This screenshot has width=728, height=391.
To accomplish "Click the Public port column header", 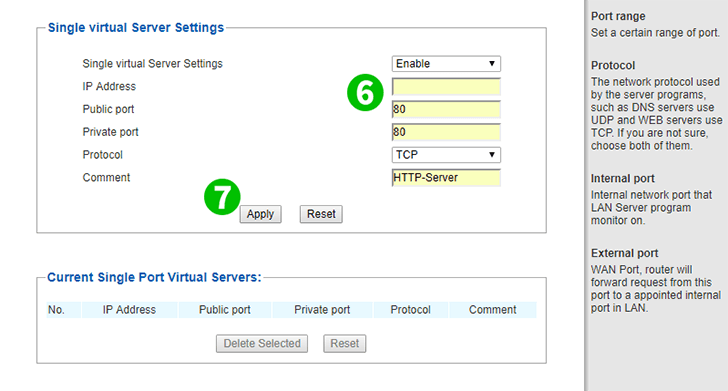I will click(225, 310).
